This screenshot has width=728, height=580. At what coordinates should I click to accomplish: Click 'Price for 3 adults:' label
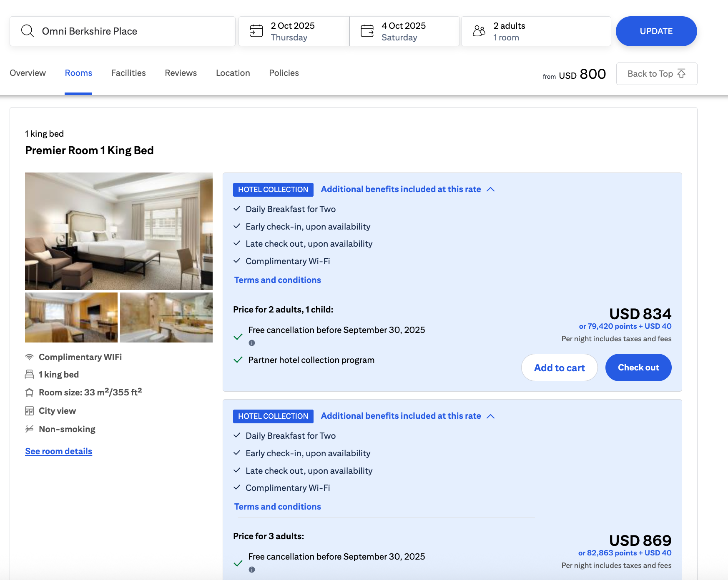point(269,536)
